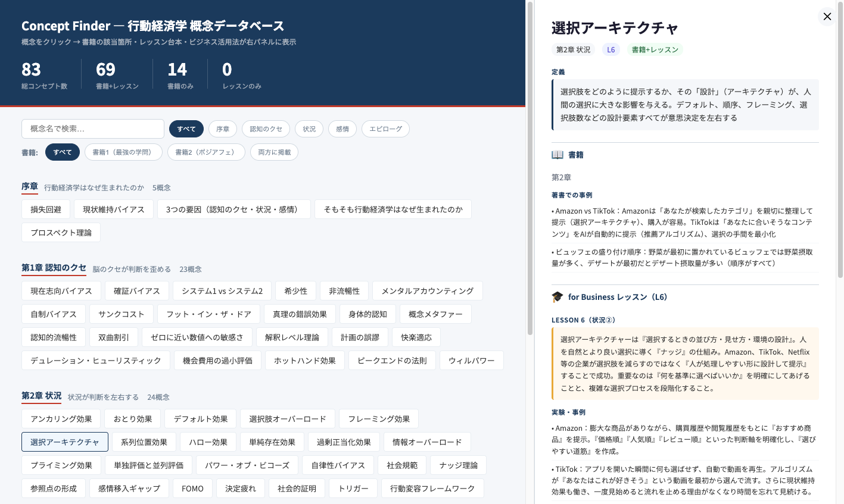The width and height of the screenshot is (844, 504).
Task: Click the 損失回避 concept chip
Action: click(x=45, y=209)
